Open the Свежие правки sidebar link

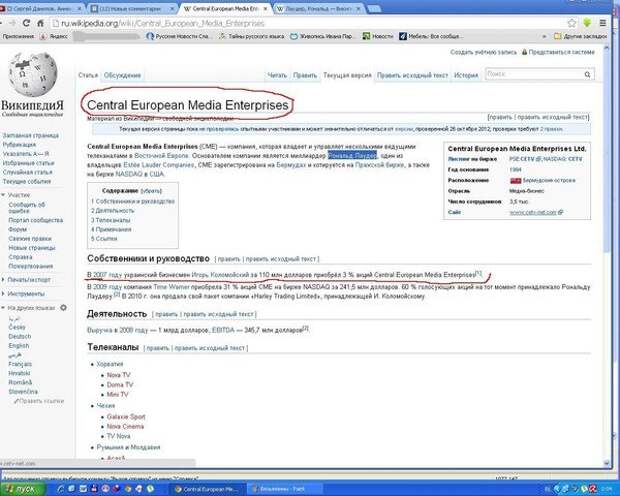pos(30,239)
